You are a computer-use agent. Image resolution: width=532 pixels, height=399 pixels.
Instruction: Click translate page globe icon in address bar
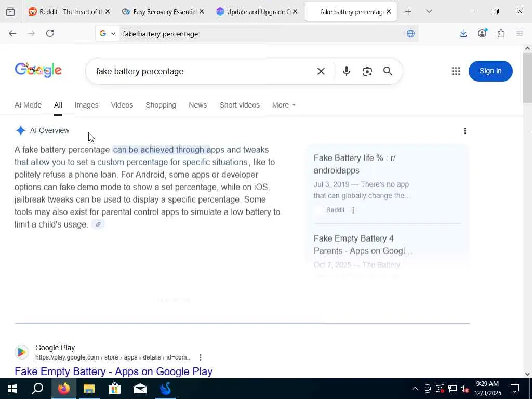coord(410,34)
